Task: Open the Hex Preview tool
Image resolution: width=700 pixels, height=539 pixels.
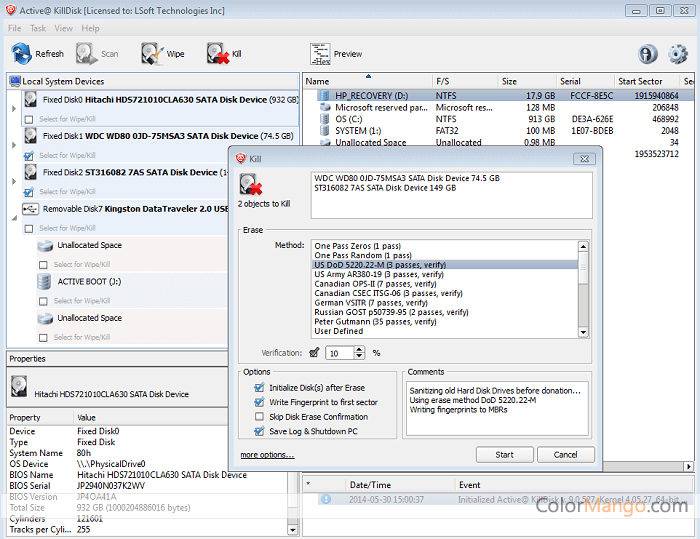Action: point(320,54)
